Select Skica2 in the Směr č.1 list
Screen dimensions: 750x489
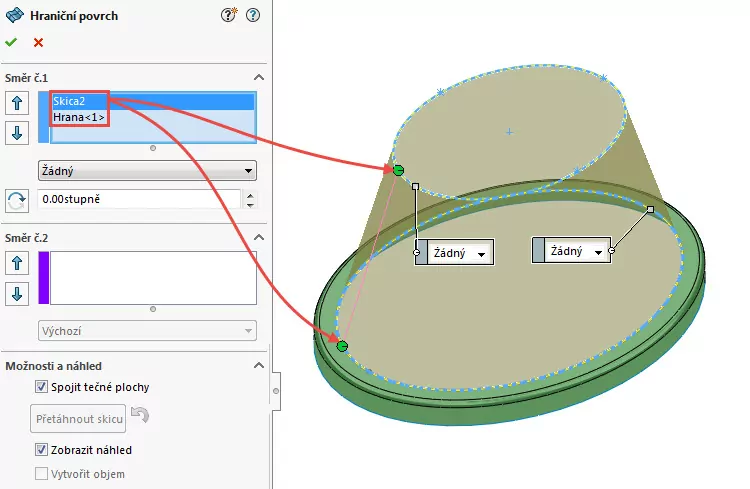pos(153,101)
